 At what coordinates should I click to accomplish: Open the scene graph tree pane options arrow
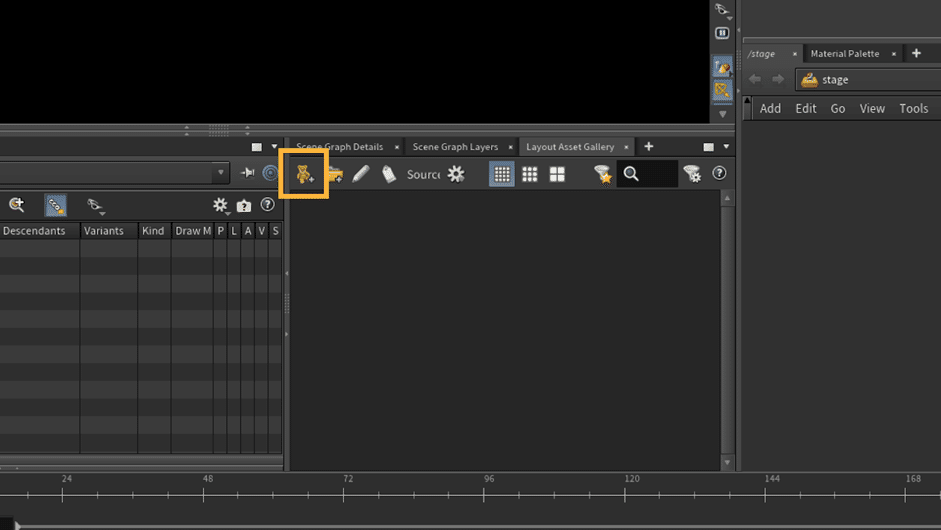(274, 147)
